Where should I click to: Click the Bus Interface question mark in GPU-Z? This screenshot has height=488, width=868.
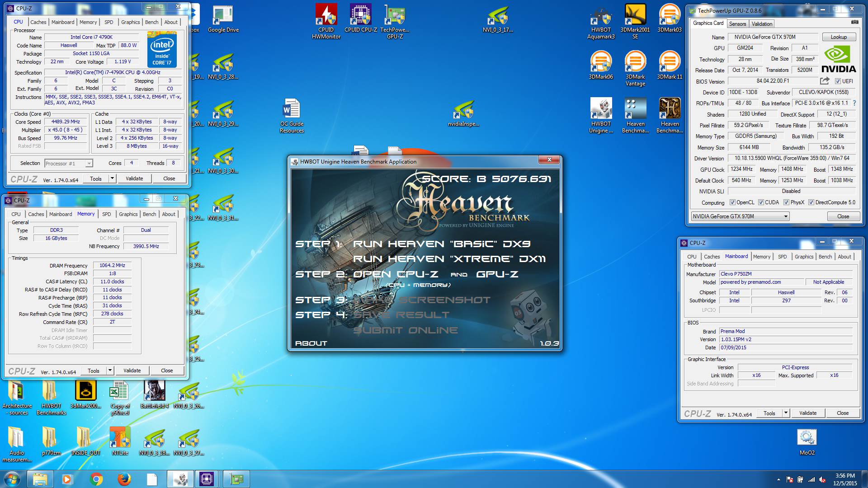pyautogui.click(x=854, y=103)
